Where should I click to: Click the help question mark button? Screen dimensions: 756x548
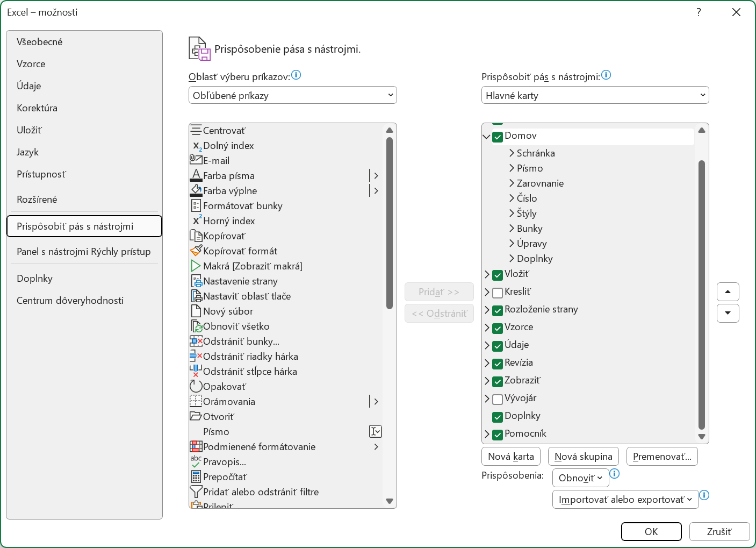699,12
